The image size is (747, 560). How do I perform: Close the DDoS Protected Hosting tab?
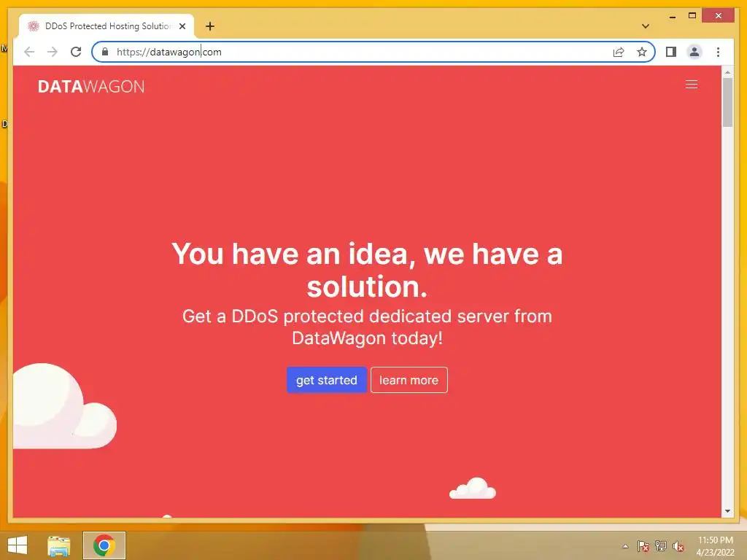click(x=182, y=26)
